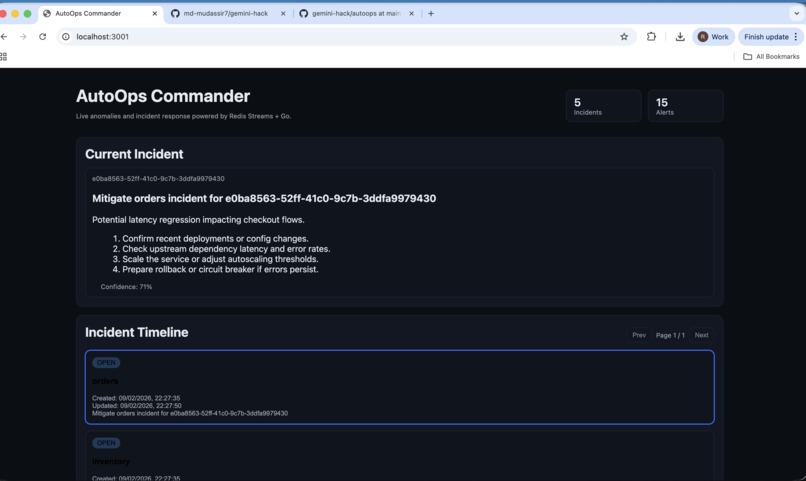Close the AutoOps Commander tab
The height and width of the screenshot is (481, 806).
click(x=155, y=13)
